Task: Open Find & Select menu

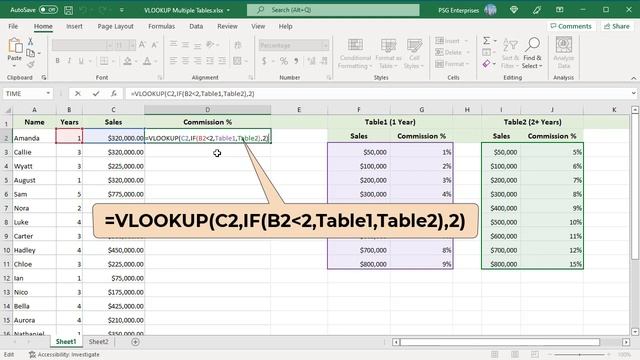Action: point(532,53)
